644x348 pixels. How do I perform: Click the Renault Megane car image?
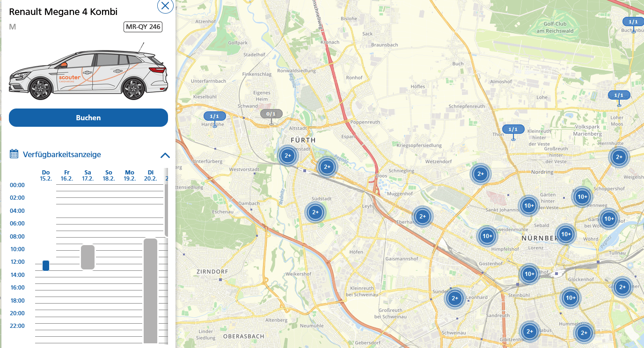(88, 72)
